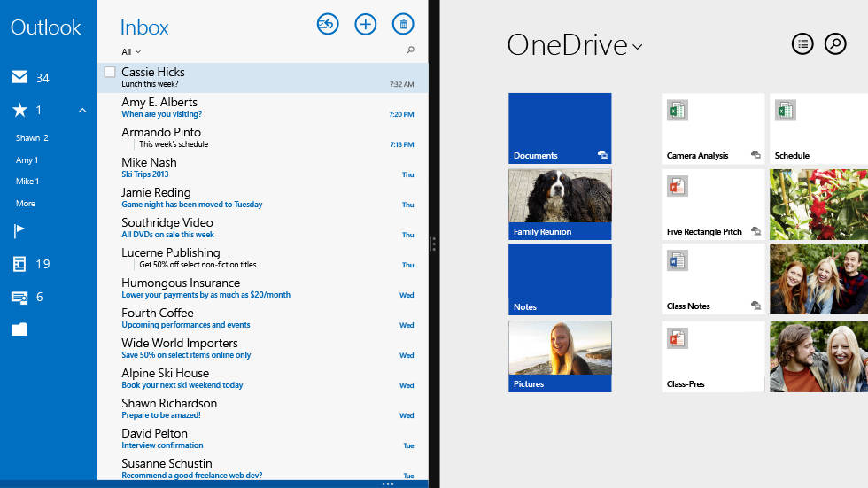This screenshot has width=868, height=488.
Task: Open Southridge Video email
Action: pyautogui.click(x=263, y=229)
